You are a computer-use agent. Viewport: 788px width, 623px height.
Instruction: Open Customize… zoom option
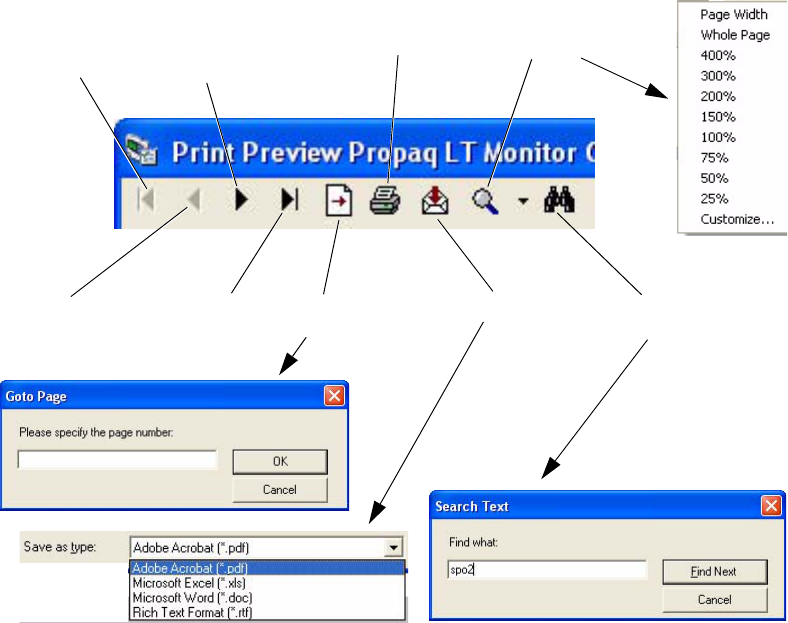click(737, 220)
